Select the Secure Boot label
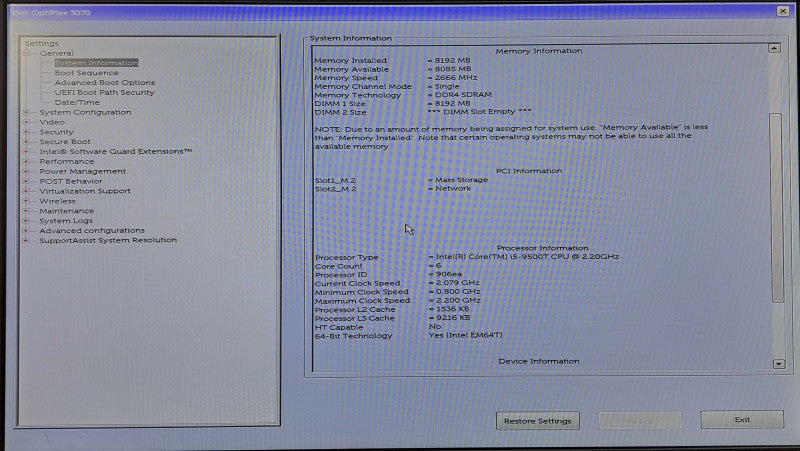Viewport: 800px width, 451px height. (65, 142)
